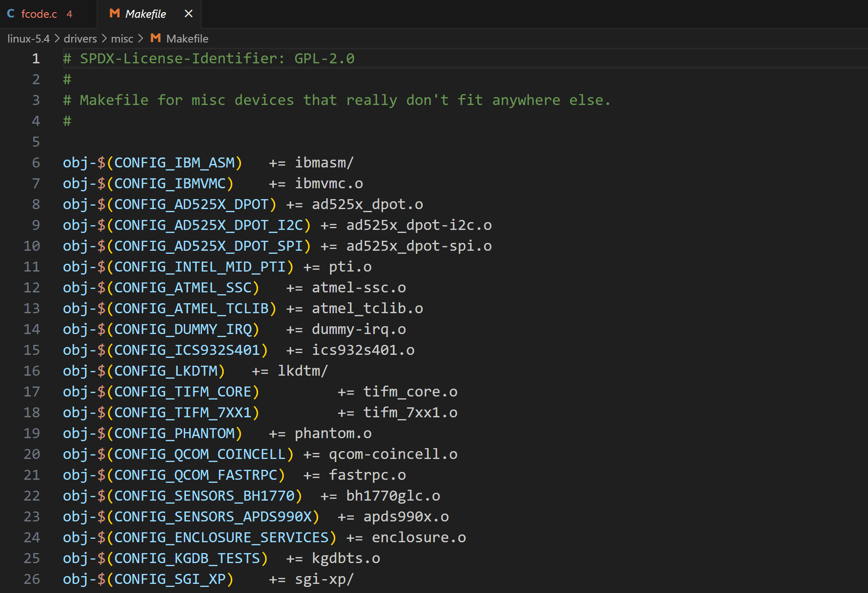Click on CONFIG_QCOM_FASTRPC text
868x593 pixels.
click(196, 475)
